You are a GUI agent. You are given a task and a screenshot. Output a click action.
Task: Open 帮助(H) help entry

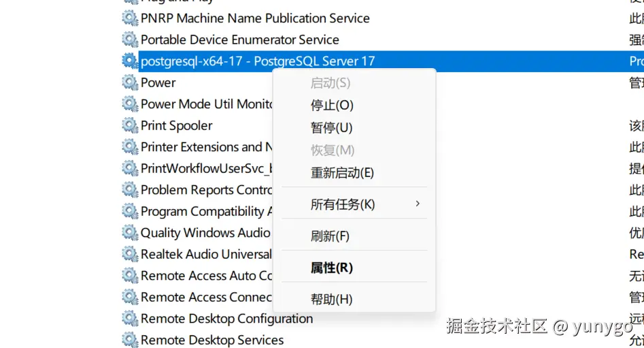click(x=332, y=299)
